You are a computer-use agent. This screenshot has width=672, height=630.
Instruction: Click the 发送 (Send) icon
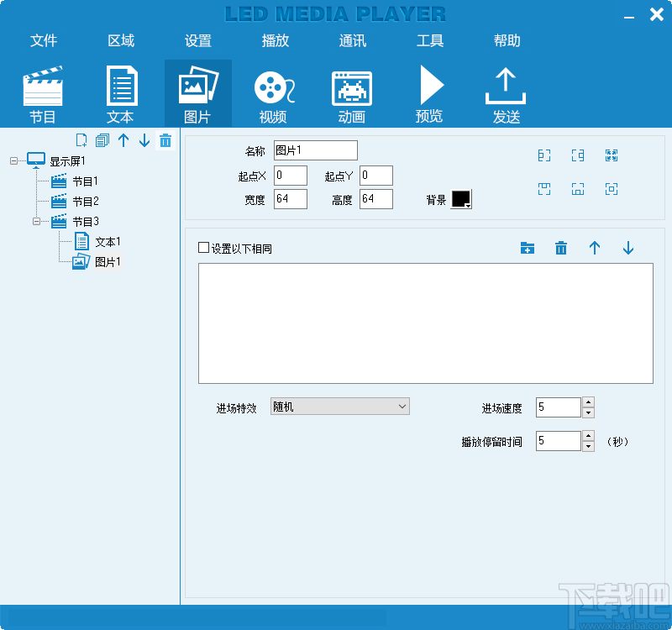pyautogui.click(x=506, y=91)
